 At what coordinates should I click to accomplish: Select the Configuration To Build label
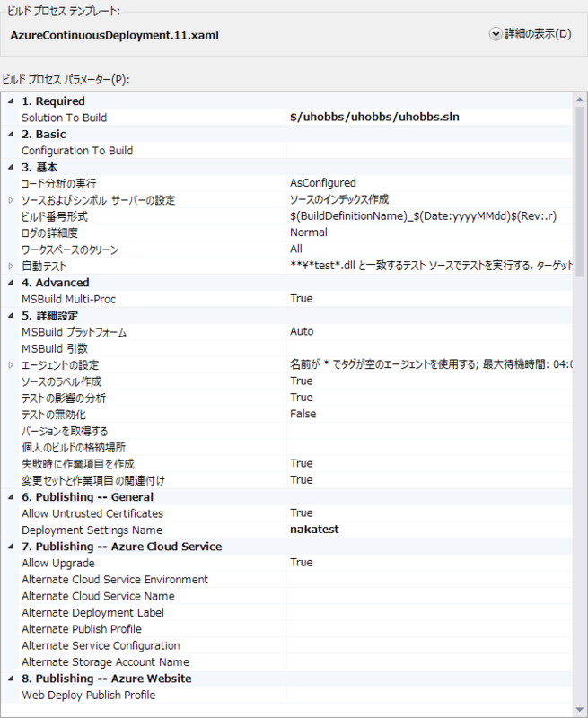(77, 151)
